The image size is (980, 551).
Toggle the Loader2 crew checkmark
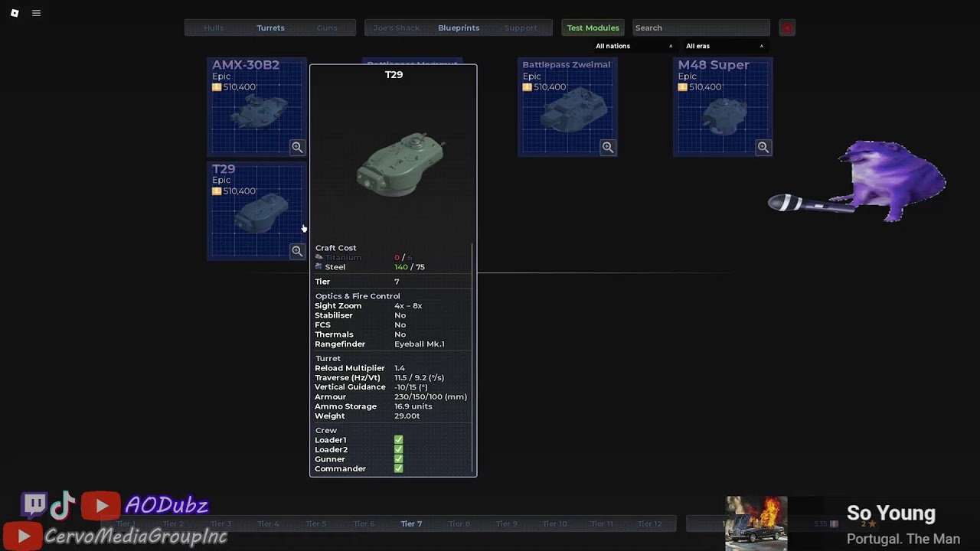pyautogui.click(x=398, y=449)
